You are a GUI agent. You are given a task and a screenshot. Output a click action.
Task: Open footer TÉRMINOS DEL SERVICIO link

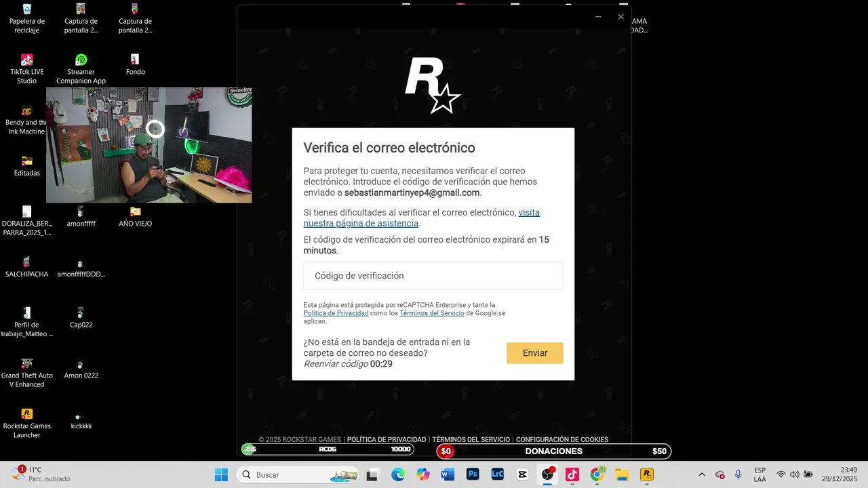(471, 439)
